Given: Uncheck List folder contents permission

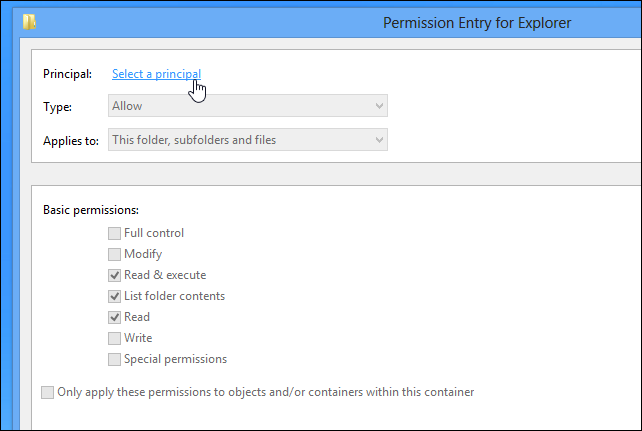Looking at the screenshot, I should tap(115, 296).
